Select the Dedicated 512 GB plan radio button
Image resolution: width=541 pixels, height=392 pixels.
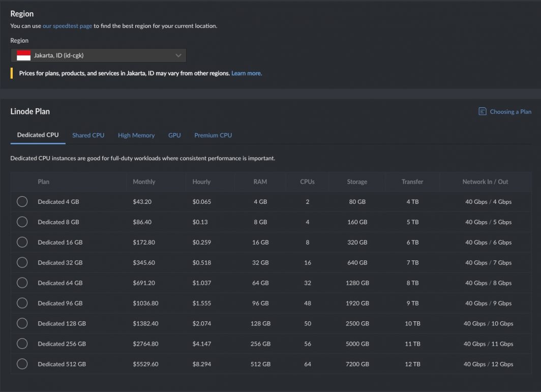[x=22, y=364]
